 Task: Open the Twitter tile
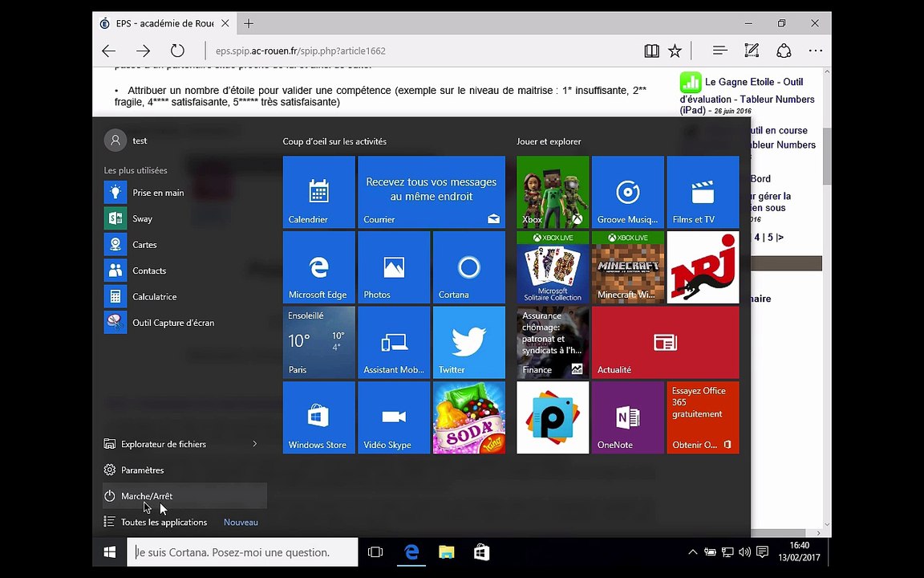[469, 342]
